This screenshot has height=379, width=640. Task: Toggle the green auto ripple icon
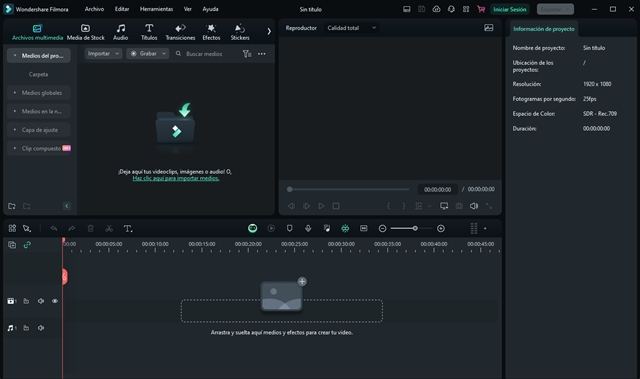345,228
